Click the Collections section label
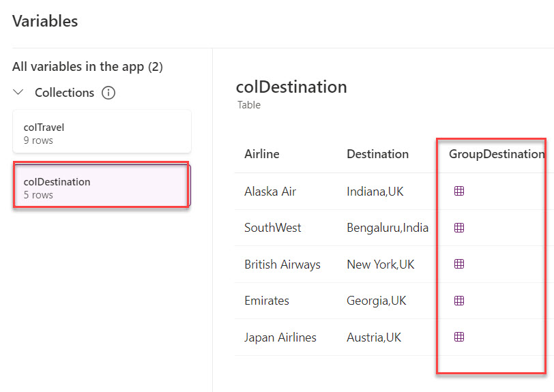 (x=64, y=93)
